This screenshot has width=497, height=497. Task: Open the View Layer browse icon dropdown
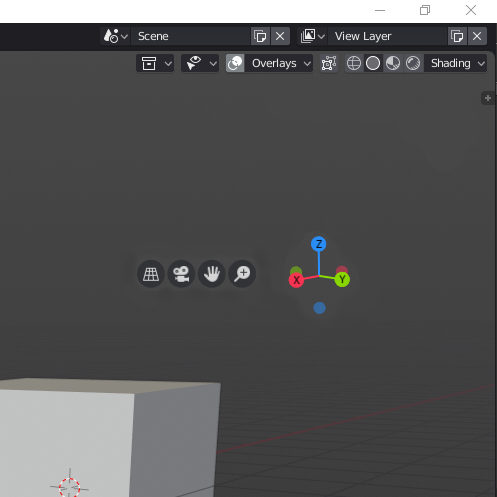tap(312, 36)
